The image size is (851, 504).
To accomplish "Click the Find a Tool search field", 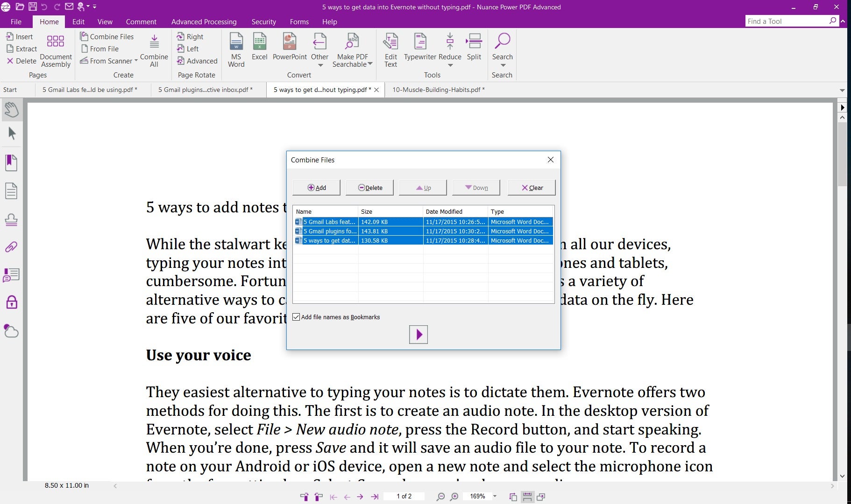I will tap(787, 21).
